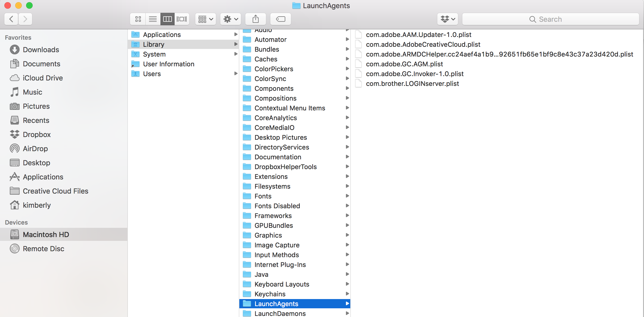Open Creative Cloud Files favorite
The height and width of the screenshot is (317, 644).
pyautogui.click(x=55, y=191)
